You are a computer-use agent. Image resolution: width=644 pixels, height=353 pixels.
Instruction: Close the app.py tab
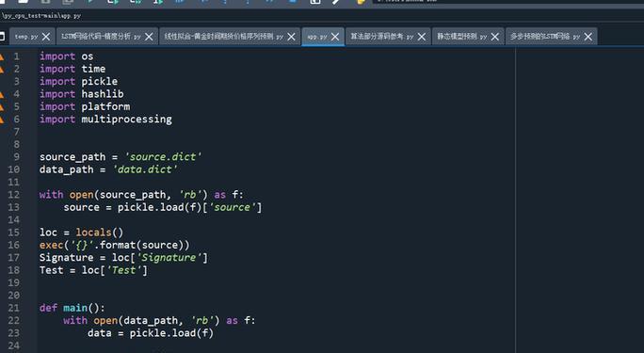335,37
